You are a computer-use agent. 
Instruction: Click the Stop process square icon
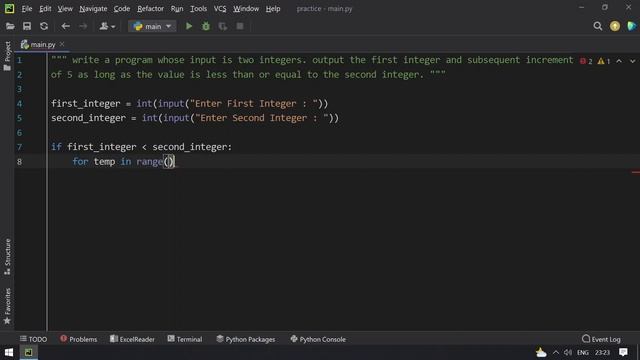[240, 27]
